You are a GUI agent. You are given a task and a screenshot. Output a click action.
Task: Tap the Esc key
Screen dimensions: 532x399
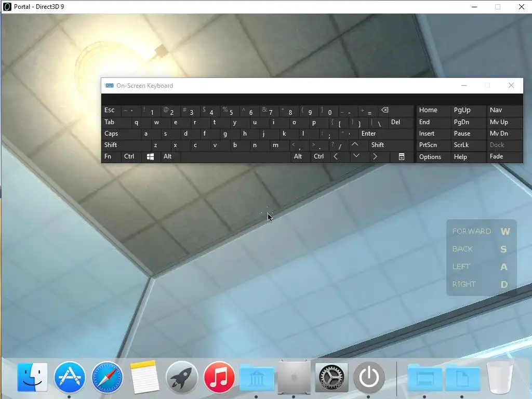[x=111, y=111]
